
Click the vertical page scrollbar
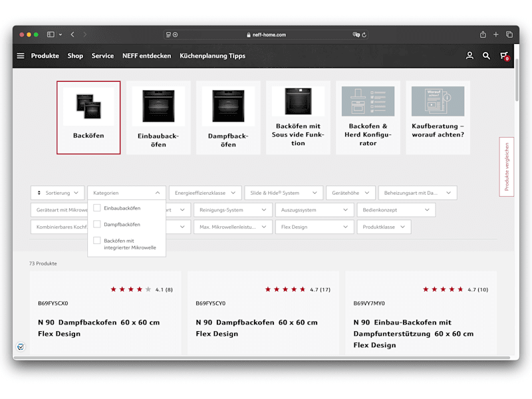pos(517,80)
